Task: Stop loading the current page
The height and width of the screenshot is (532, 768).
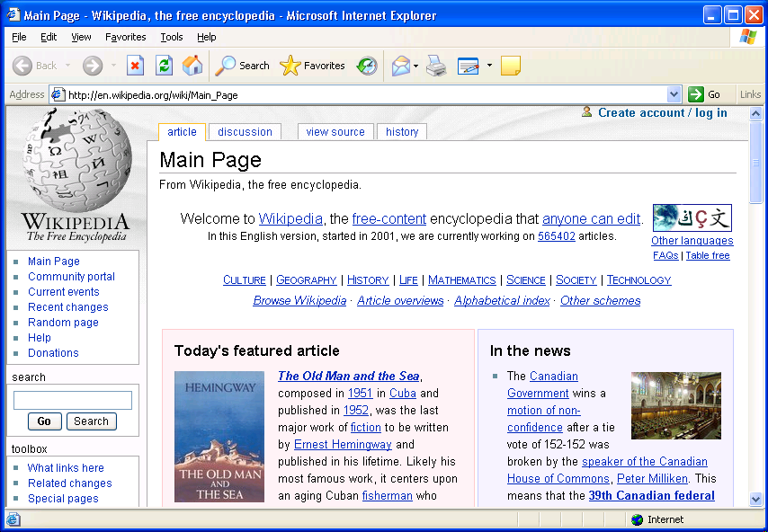Action: click(x=137, y=66)
